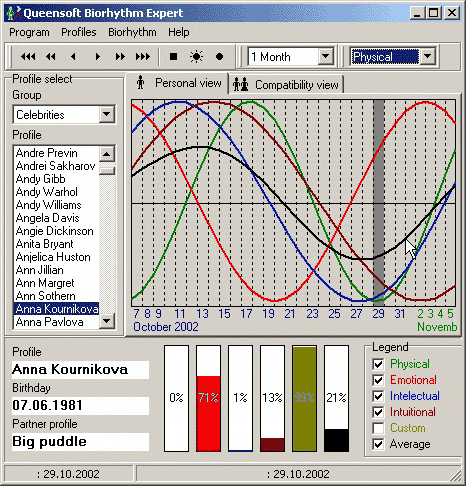Click the October 2002 chart label
The image size is (466, 486).
tap(166, 327)
